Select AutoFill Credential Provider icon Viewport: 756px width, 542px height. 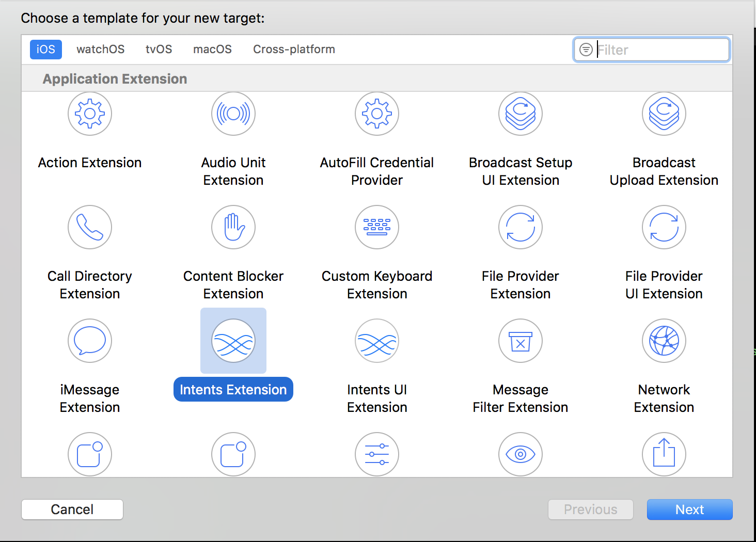coord(377,114)
